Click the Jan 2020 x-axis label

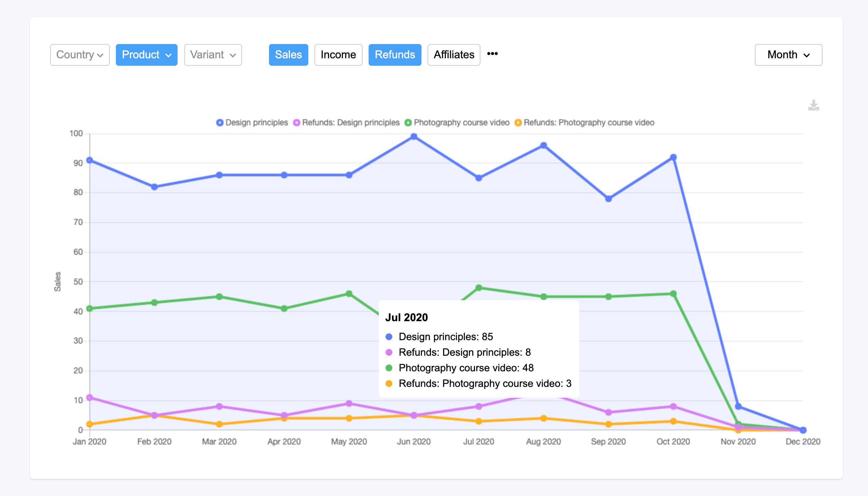pos(89,441)
